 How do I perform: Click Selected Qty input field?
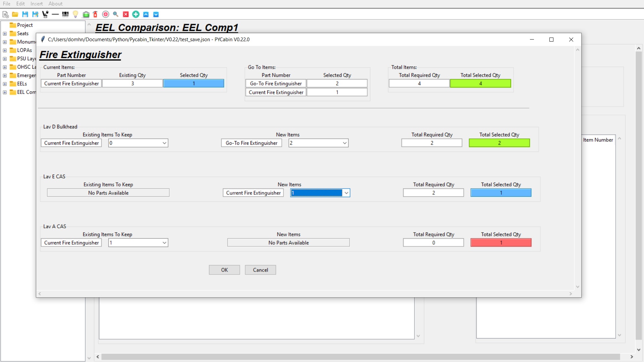[x=193, y=83]
